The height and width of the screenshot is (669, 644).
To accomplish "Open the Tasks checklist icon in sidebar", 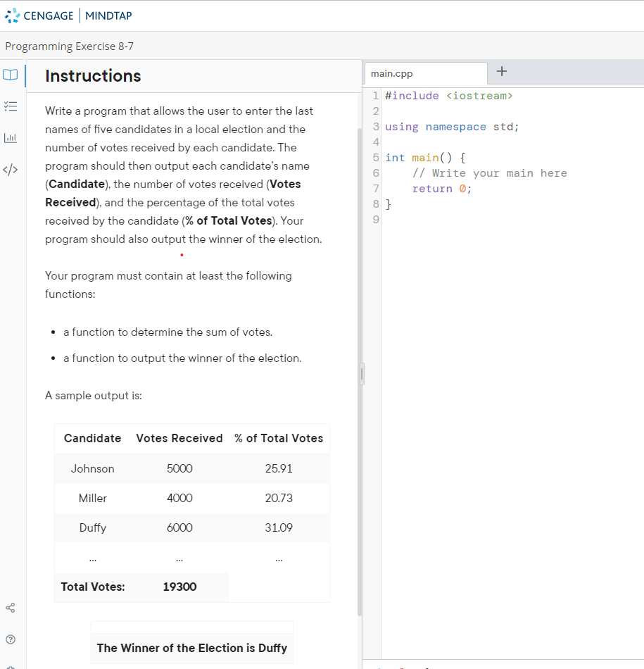I will (x=11, y=106).
